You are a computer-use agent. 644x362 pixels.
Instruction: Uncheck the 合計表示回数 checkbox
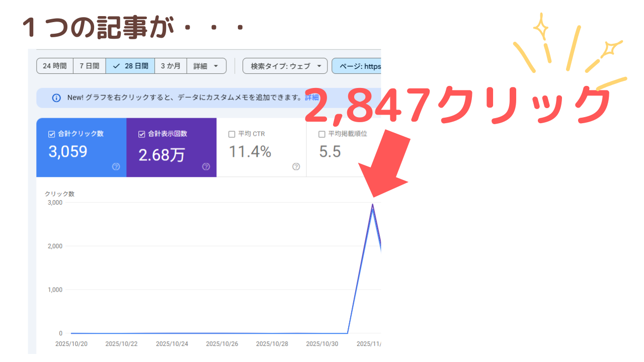pos(141,134)
